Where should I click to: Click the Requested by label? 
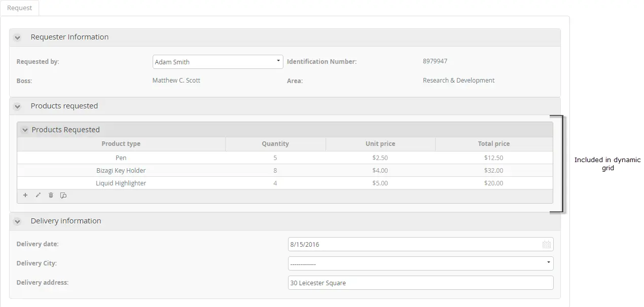pyautogui.click(x=38, y=62)
